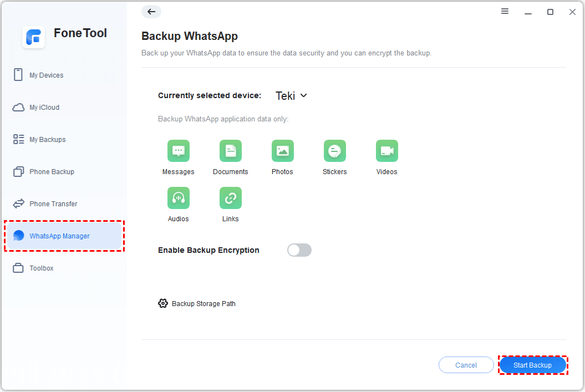Click the Start Backup button
This screenshot has width=585, height=392.
532,365
